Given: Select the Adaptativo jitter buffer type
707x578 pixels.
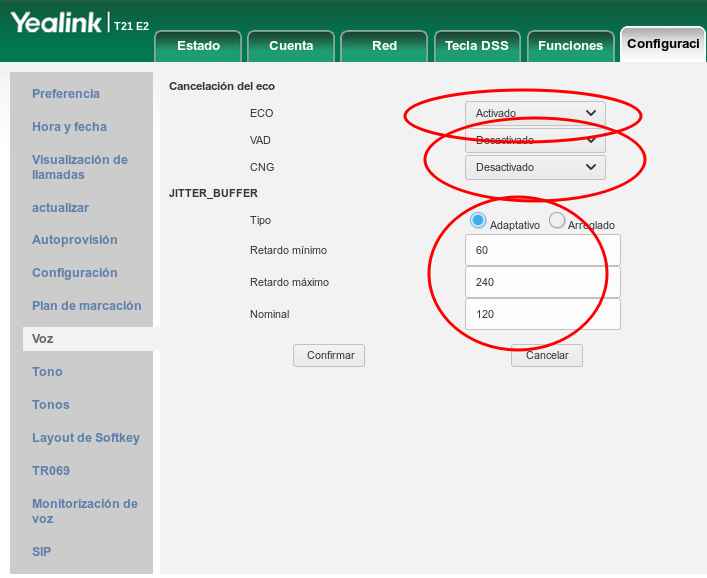Looking at the screenshot, I should pos(478,221).
